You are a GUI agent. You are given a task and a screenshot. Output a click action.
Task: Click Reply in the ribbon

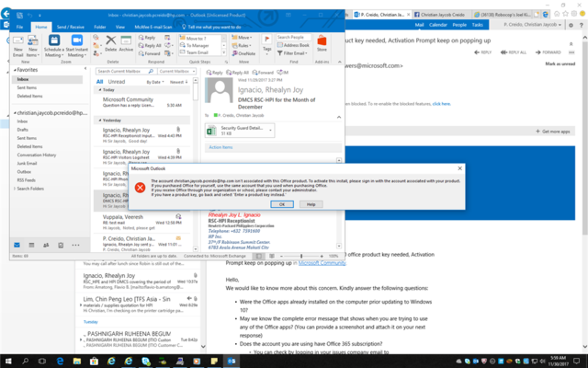tap(147, 38)
